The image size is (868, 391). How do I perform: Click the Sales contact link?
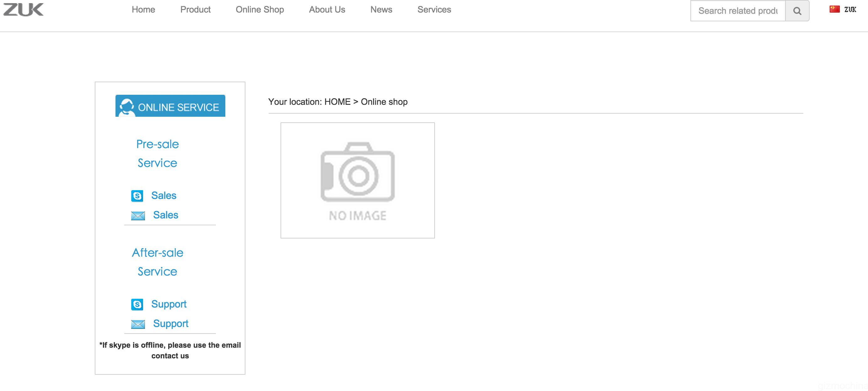164,195
